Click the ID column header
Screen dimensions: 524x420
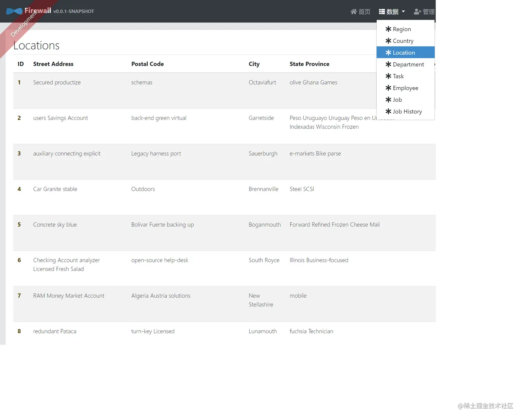coord(21,64)
